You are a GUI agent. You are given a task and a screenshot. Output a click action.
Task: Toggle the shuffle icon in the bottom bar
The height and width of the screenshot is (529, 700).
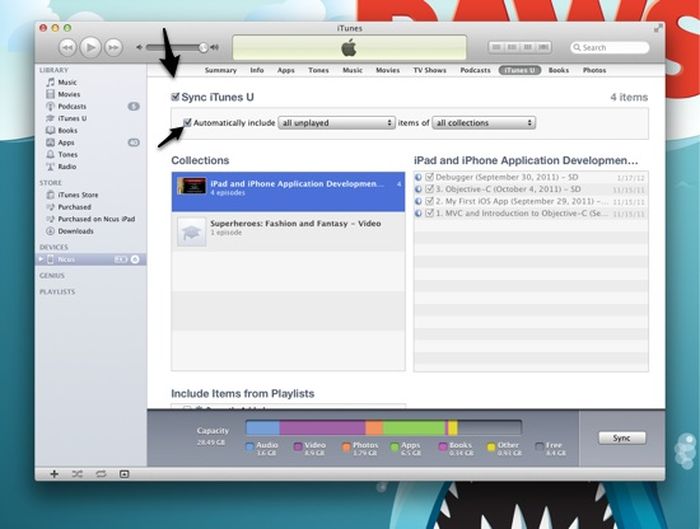77,474
